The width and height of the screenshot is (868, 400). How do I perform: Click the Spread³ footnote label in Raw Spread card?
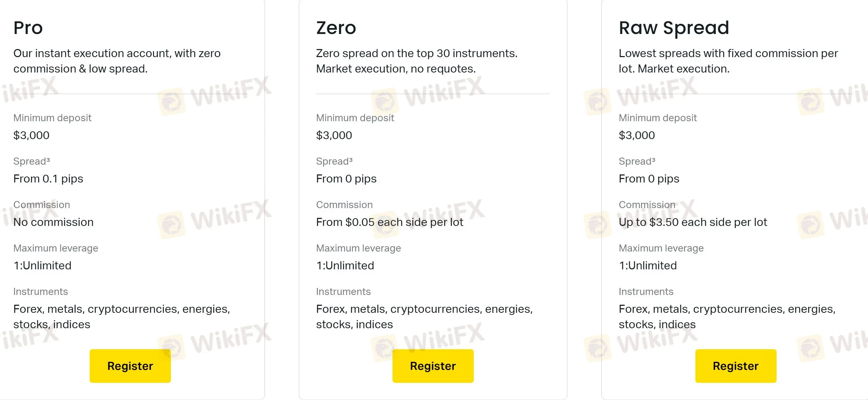pyautogui.click(x=637, y=161)
